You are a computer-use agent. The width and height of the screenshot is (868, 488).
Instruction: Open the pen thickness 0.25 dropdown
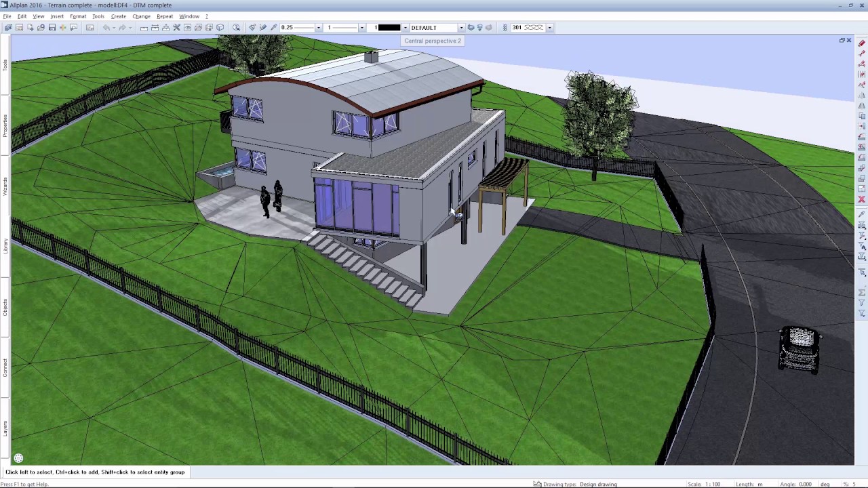point(318,28)
